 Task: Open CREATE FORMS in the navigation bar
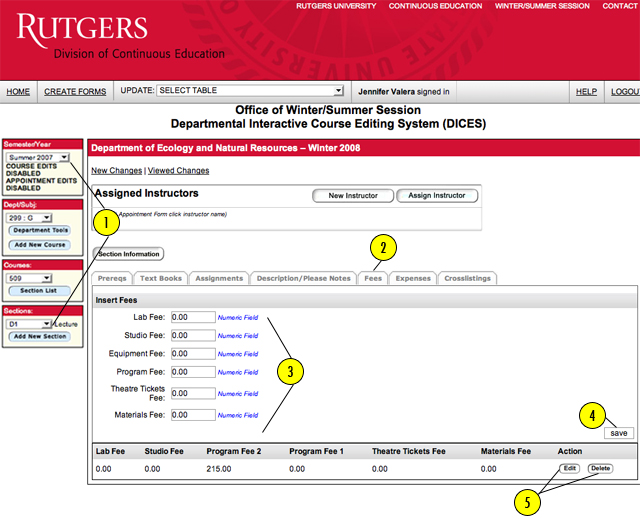click(x=75, y=92)
